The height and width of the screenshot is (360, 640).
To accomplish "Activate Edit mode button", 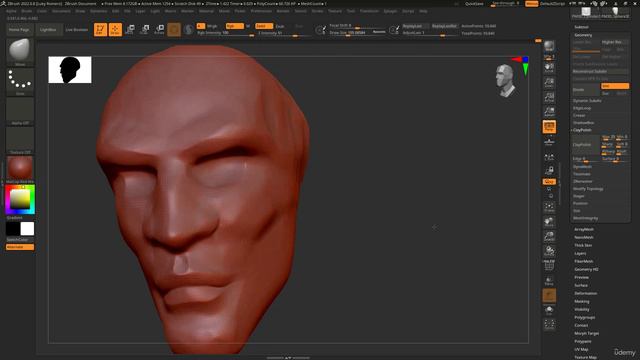I will click(100, 29).
